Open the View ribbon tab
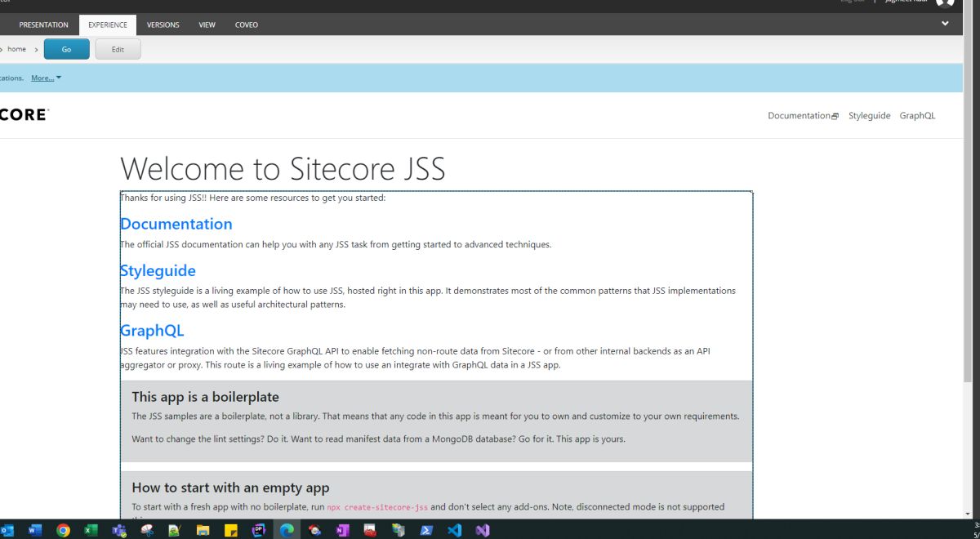 point(207,24)
